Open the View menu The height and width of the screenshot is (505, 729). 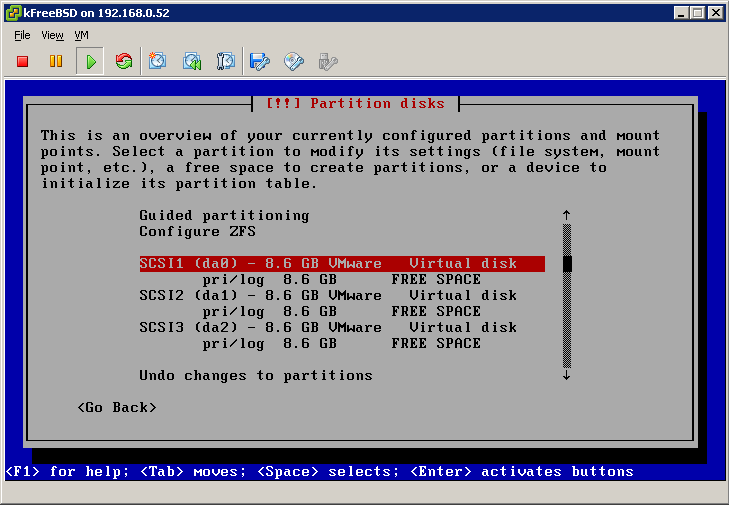[x=52, y=35]
